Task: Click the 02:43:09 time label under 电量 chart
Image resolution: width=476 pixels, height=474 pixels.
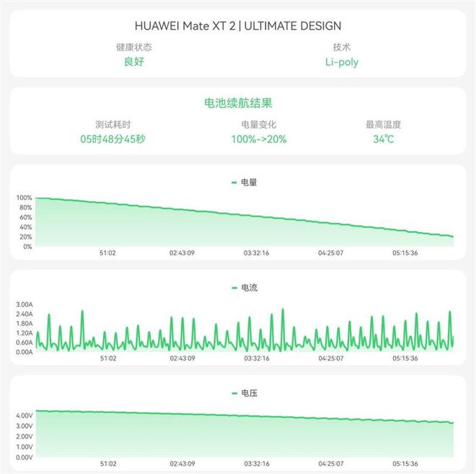Action: (182, 253)
